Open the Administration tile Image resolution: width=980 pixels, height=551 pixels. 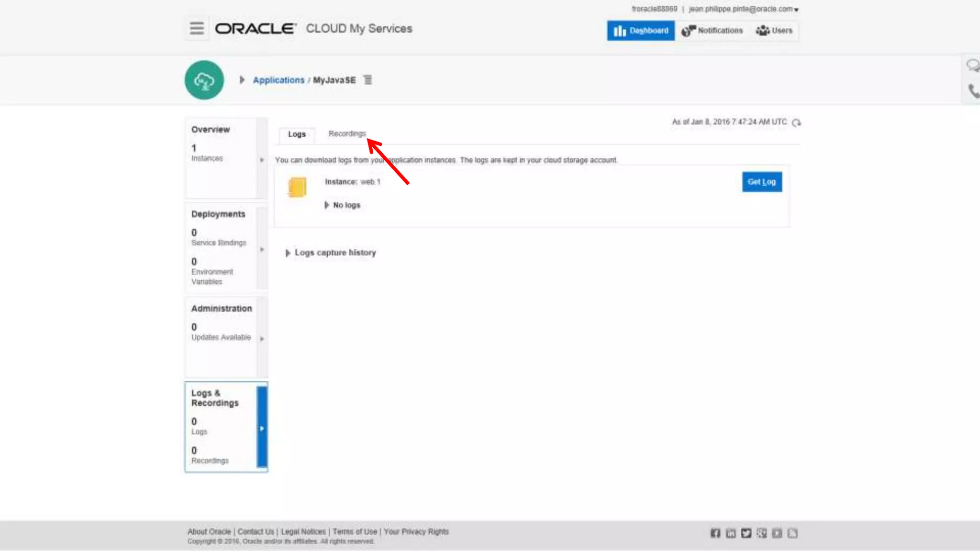tap(226, 337)
